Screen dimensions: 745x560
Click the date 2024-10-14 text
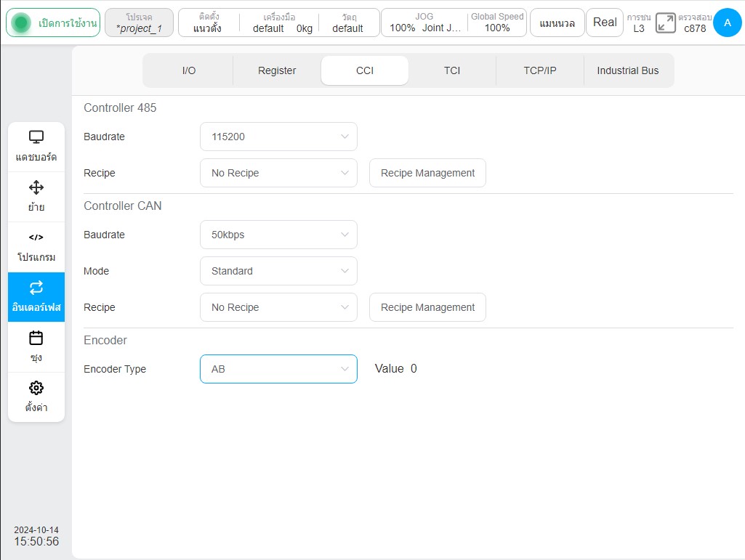[36, 529]
